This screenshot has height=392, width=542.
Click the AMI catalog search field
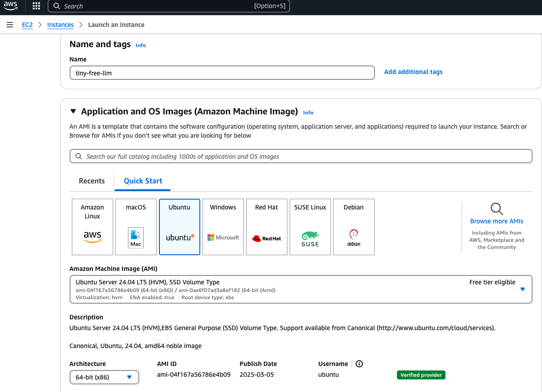(301, 156)
